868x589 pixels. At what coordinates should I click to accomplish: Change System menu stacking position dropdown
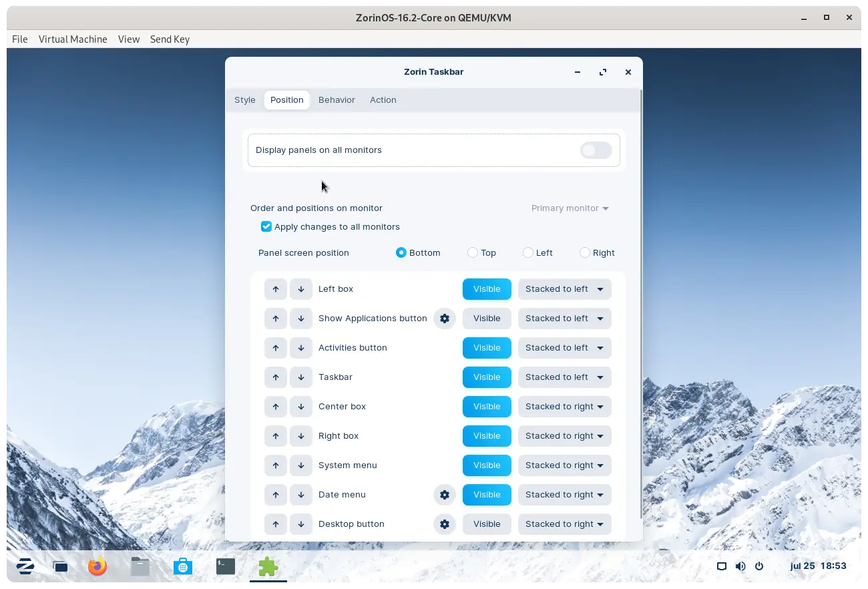(564, 465)
